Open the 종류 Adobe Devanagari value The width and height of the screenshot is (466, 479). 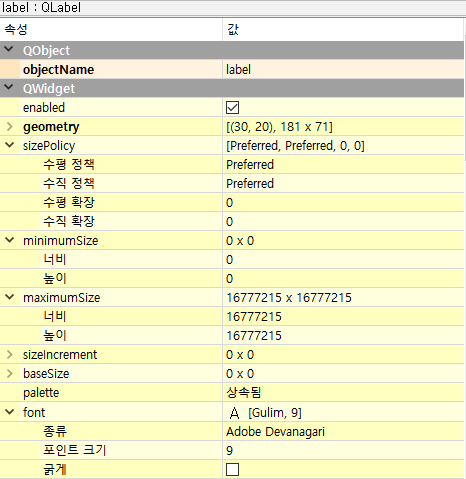point(343,432)
